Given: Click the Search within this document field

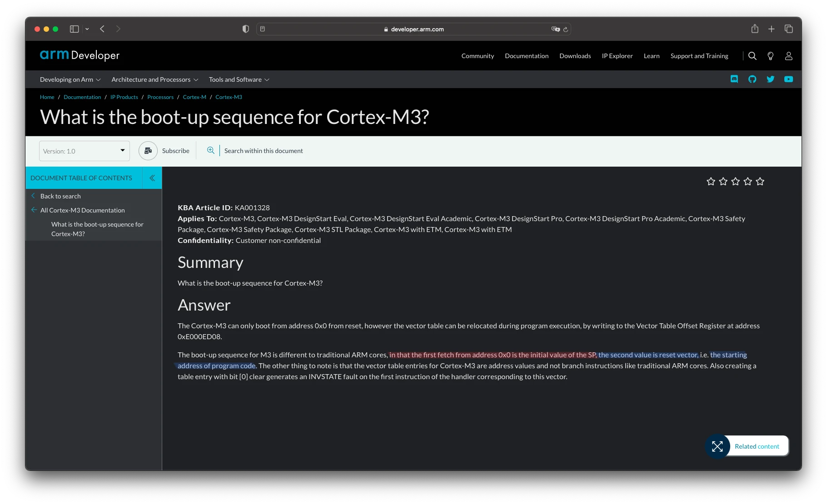Looking at the screenshot, I should tap(264, 151).
